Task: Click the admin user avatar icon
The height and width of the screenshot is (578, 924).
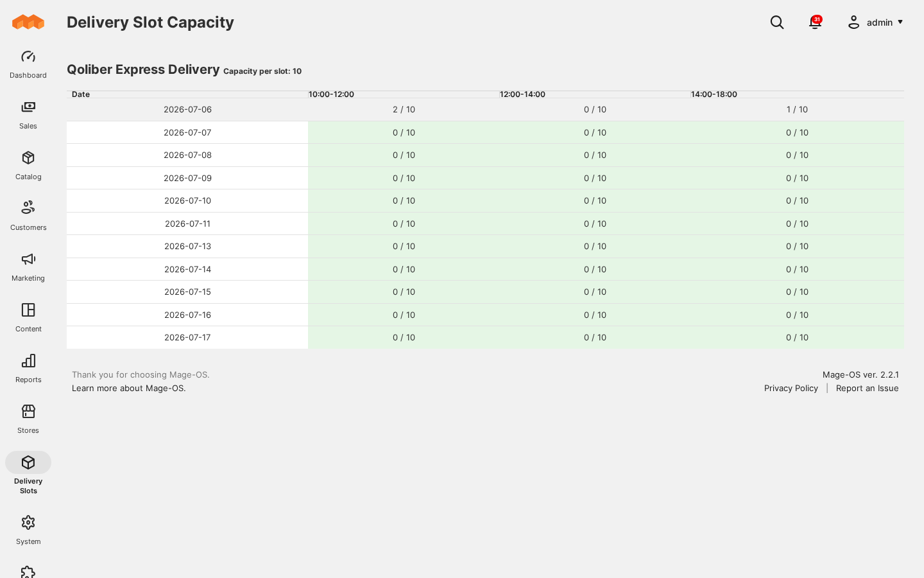Action: [853, 22]
